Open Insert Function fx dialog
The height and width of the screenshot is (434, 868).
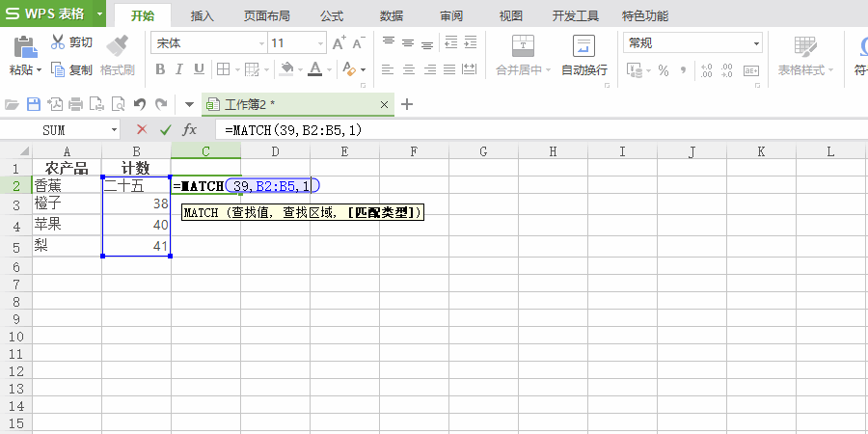click(190, 129)
